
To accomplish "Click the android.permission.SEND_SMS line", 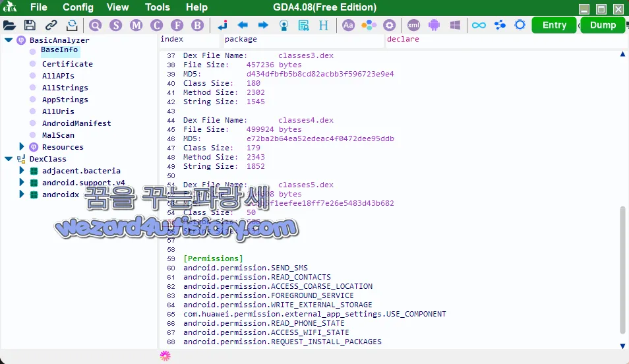I will point(245,268).
